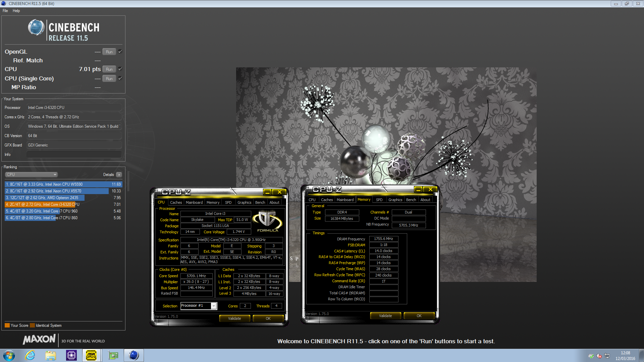This screenshot has height=362, width=644.
Task: Open the Help menu
Action: click(x=16, y=11)
